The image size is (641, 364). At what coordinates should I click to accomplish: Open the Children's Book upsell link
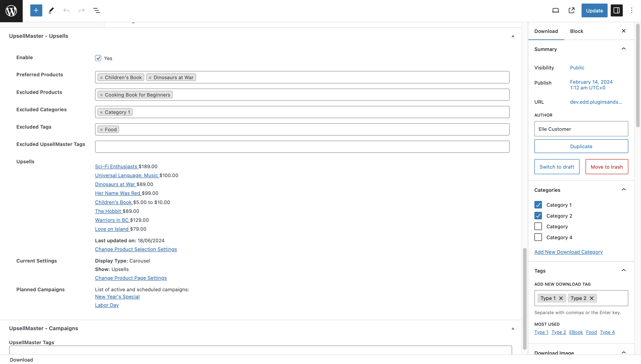(x=114, y=202)
